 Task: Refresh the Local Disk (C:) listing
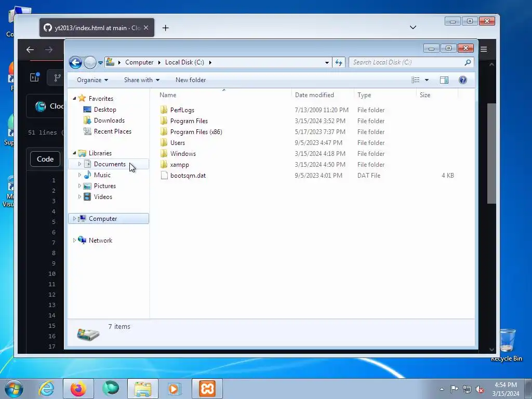click(339, 62)
